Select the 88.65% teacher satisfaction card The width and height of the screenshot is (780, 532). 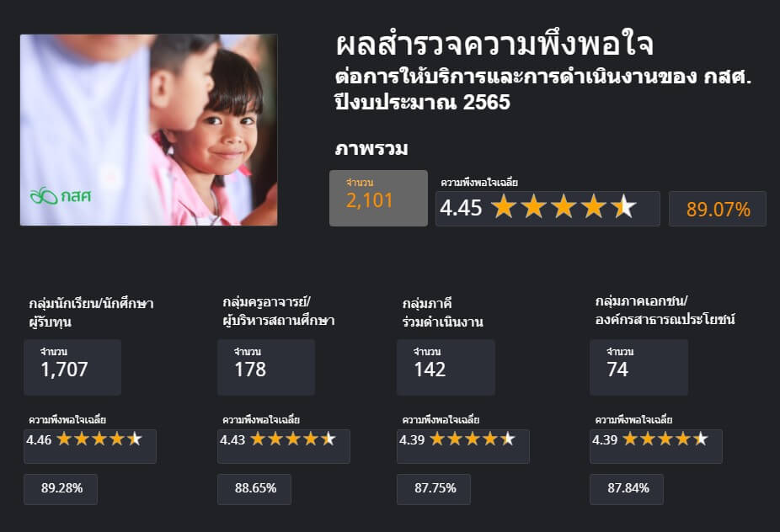[254, 489]
